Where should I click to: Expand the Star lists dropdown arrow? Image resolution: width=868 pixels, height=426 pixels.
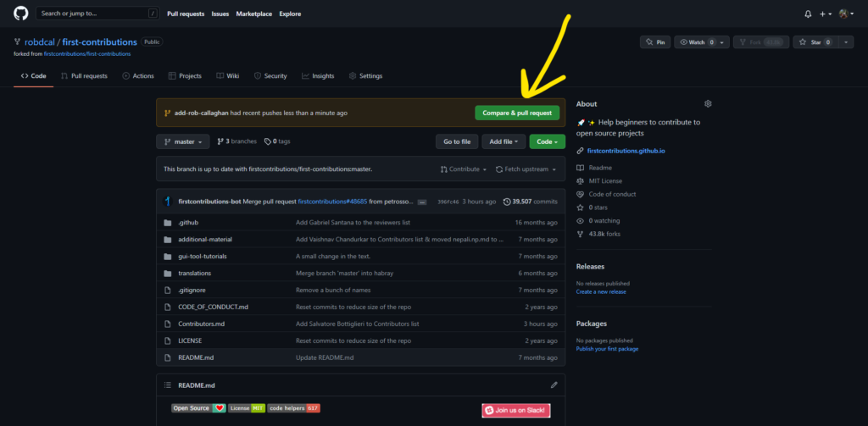847,42
